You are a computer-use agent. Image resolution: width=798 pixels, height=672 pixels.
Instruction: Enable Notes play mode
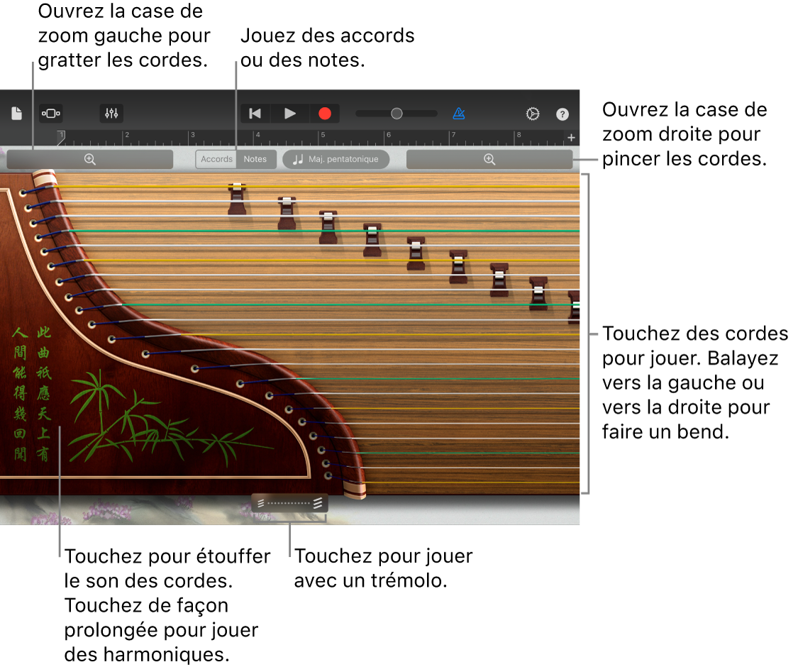point(255,159)
